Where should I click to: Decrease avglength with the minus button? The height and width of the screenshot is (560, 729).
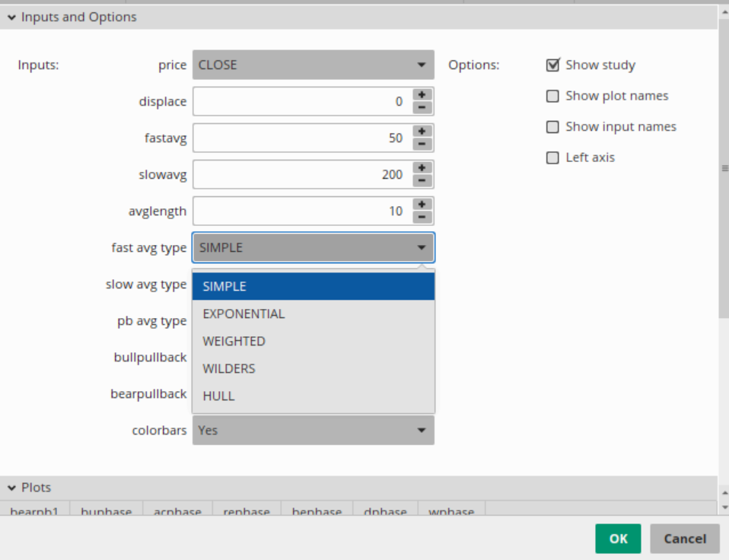[x=422, y=218]
